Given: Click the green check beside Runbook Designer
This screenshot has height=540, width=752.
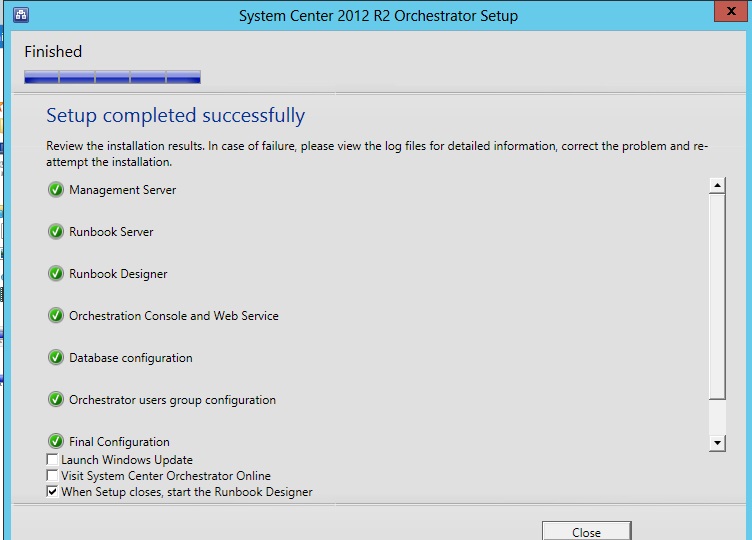Looking at the screenshot, I should [x=56, y=274].
